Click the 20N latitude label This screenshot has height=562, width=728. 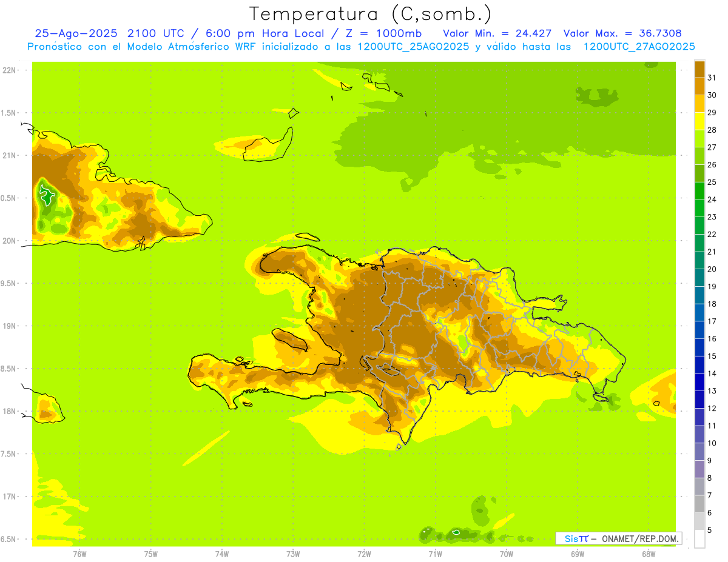pyautogui.click(x=10, y=241)
